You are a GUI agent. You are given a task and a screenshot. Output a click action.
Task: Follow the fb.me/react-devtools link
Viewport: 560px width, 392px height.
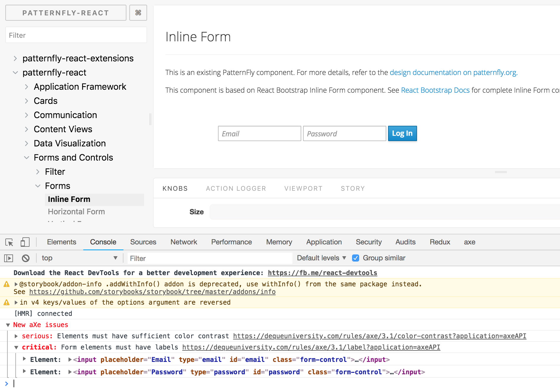[323, 273]
